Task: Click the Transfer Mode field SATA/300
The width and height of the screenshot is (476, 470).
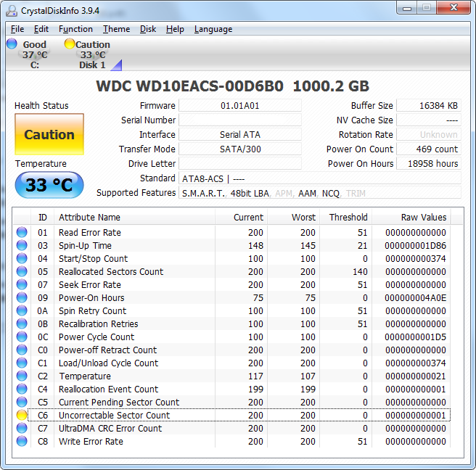Action: (240, 149)
